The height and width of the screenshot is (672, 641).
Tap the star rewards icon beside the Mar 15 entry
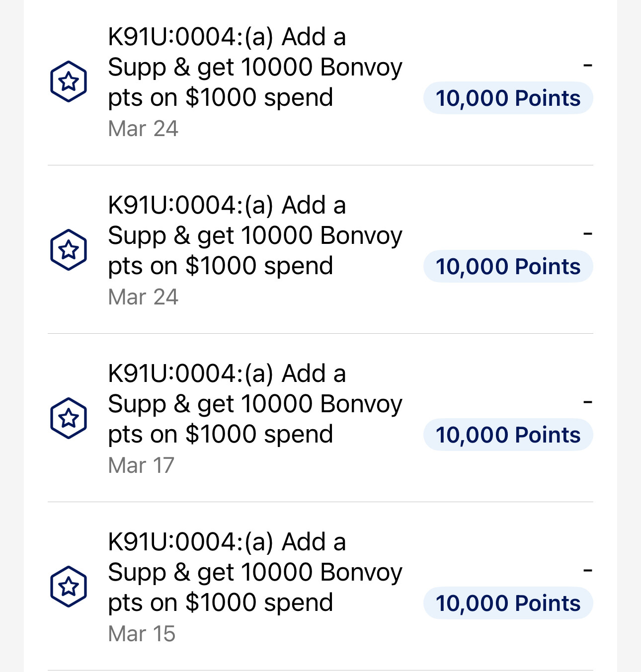pos(69,587)
